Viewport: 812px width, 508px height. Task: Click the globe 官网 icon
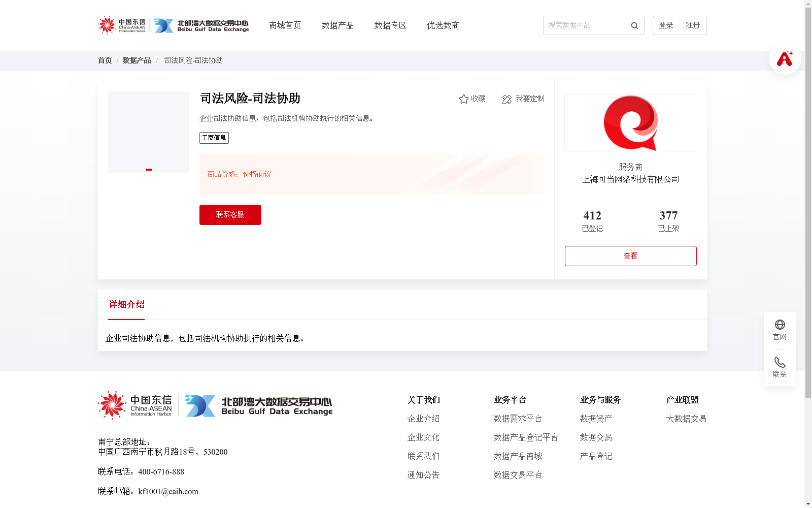tap(780, 325)
